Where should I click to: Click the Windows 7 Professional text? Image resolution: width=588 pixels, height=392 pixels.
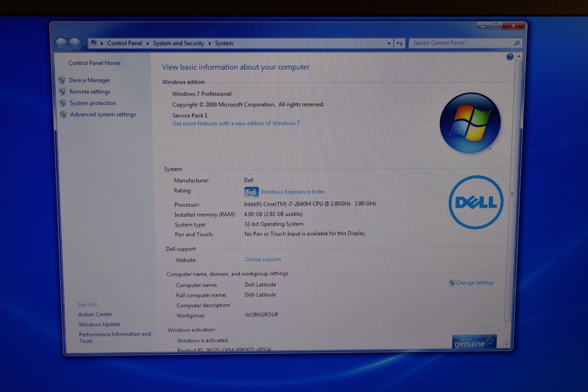click(x=202, y=94)
